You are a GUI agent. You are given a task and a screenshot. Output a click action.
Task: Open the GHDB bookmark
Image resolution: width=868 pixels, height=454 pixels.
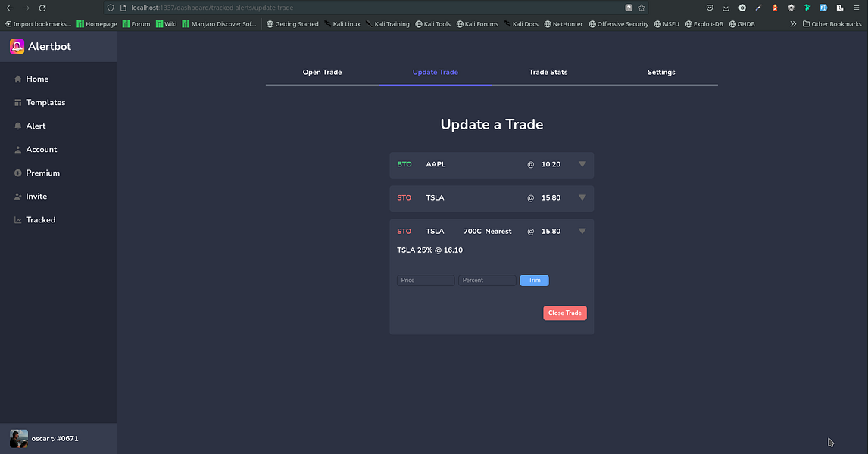(x=742, y=23)
